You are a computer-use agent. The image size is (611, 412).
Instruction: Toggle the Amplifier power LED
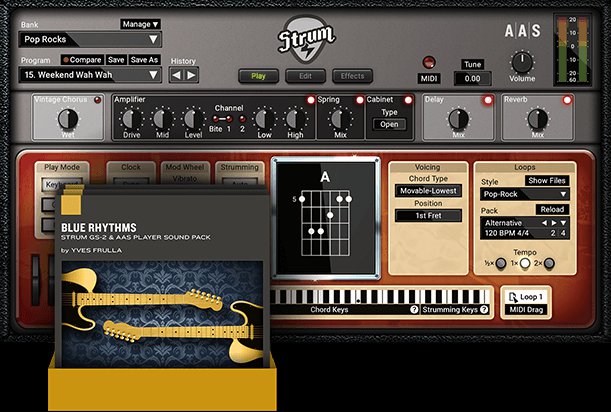311,100
